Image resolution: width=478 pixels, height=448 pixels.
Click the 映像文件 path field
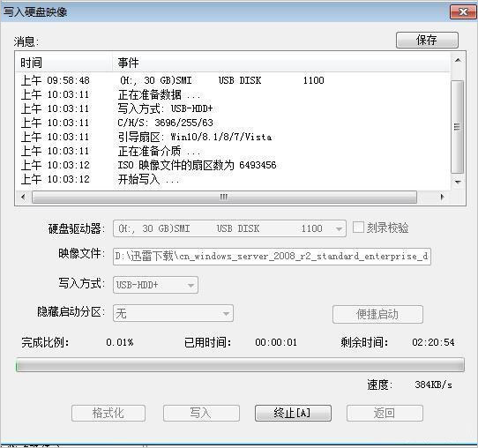point(272,257)
